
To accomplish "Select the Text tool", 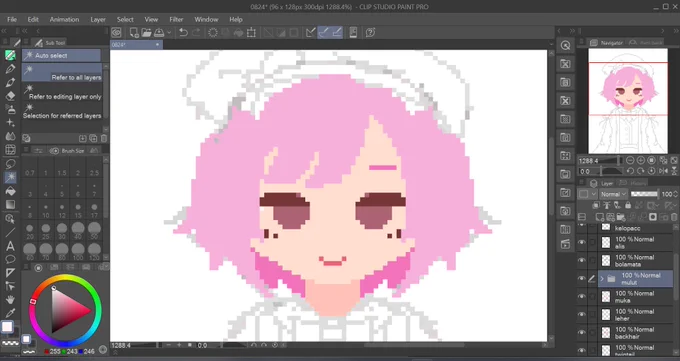I will coord(10,246).
